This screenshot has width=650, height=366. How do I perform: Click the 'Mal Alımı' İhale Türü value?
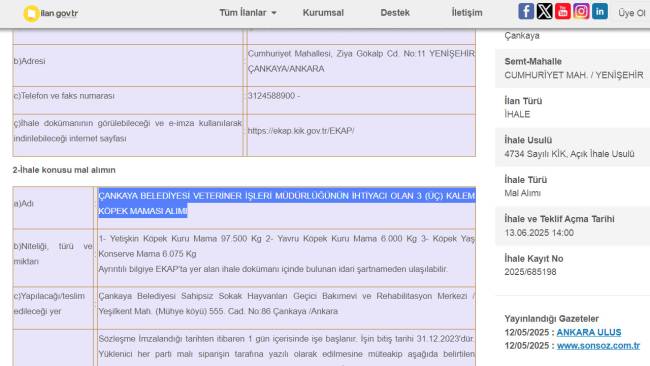[x=522, y=193]
